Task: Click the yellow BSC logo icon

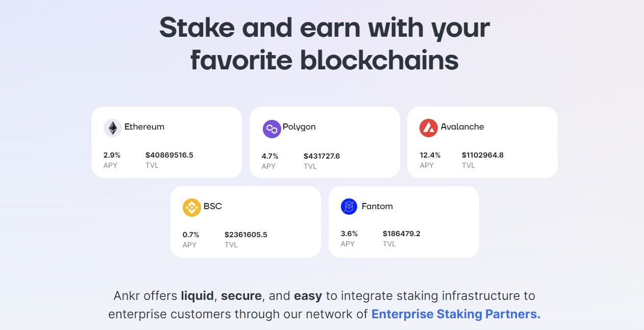Action: 192,208
